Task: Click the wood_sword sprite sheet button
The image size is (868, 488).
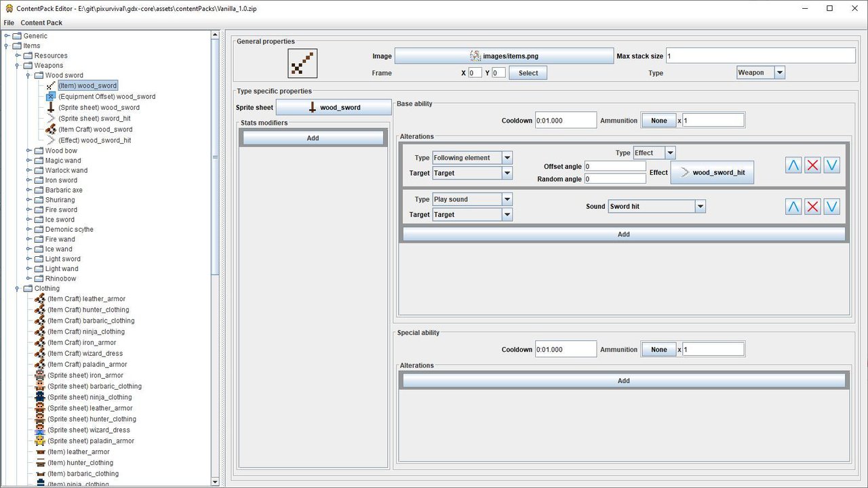Action: 334,107
